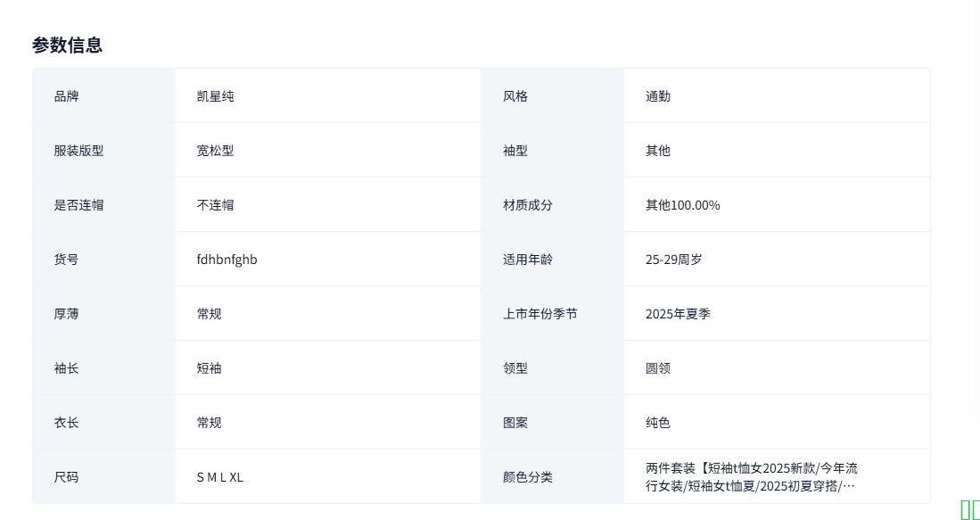This screenshot has height=520, width=980.
Task: Click the green icon at bottom-right corner
Action: pyautogui.click(x=969, y=509)
